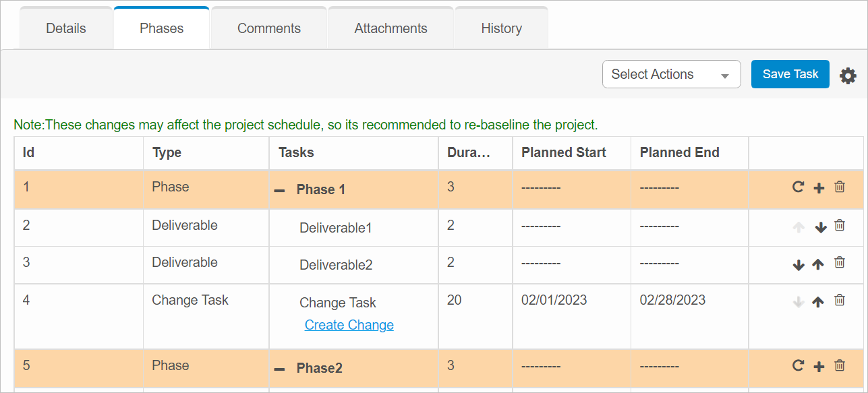The height and width of the screenshot is (393, 868).
Task: Follow the Create Change link
Action: click(349, 325)
